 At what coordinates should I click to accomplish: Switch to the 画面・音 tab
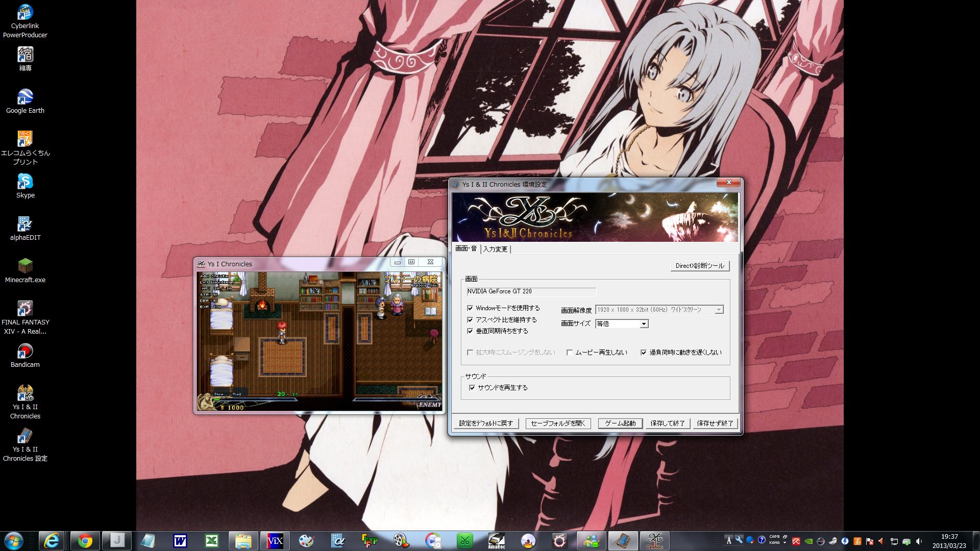click(x=466, y=248)
